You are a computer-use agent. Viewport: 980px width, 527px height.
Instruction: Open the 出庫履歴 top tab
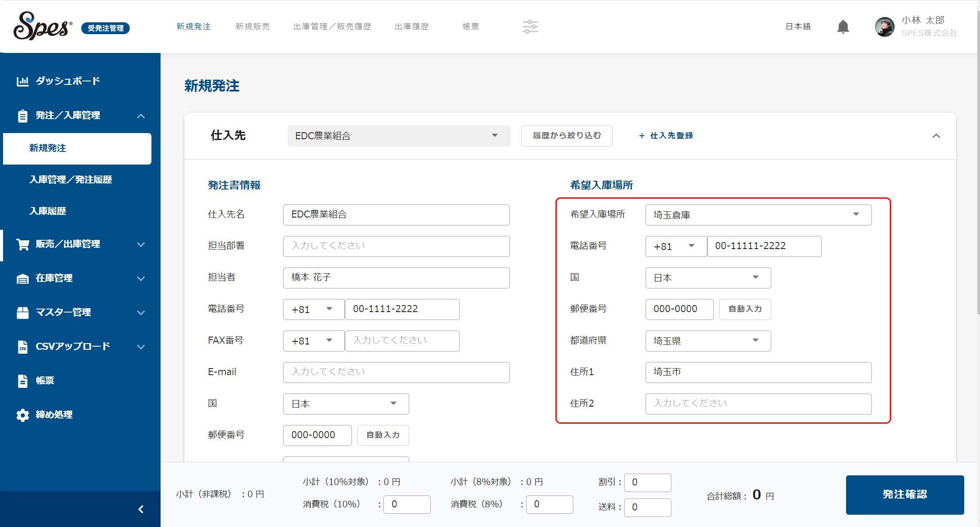point(411,27)
